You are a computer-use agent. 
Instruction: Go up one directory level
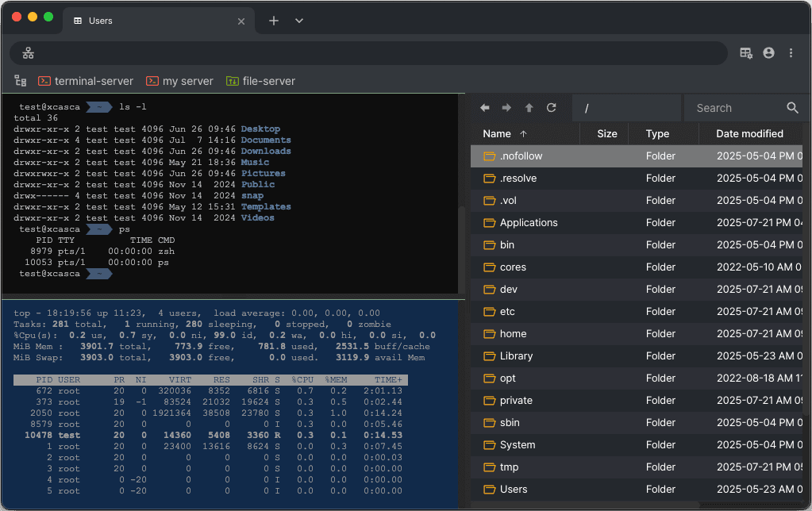point(529,107)
